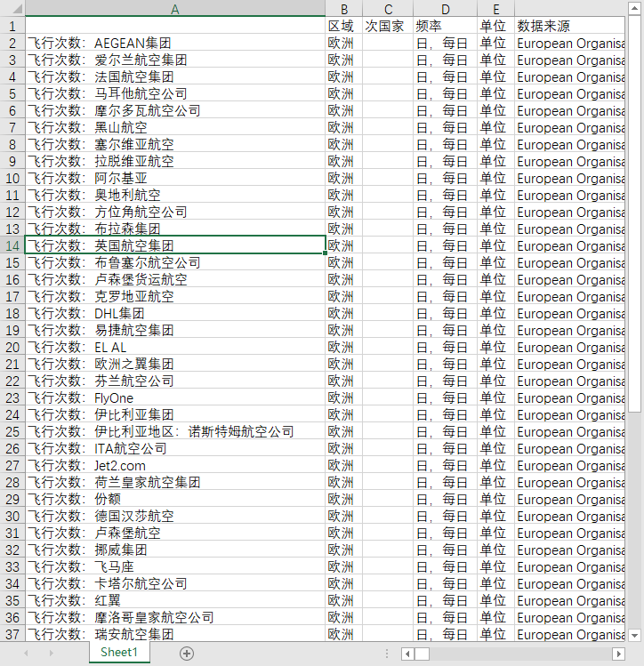Screen dimensions: 644x666
Task: Select cell '飞行次数: 瑞安航空集团'
Action: [x=175, y=634]
